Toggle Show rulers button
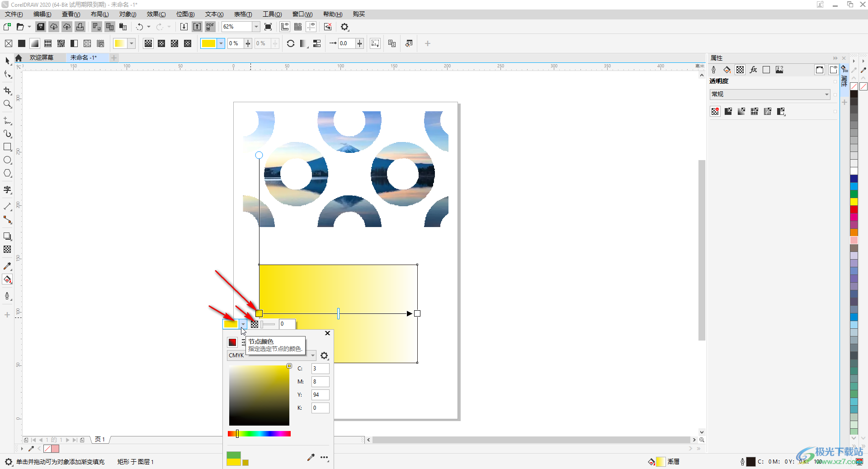 (x=285, y=27)
